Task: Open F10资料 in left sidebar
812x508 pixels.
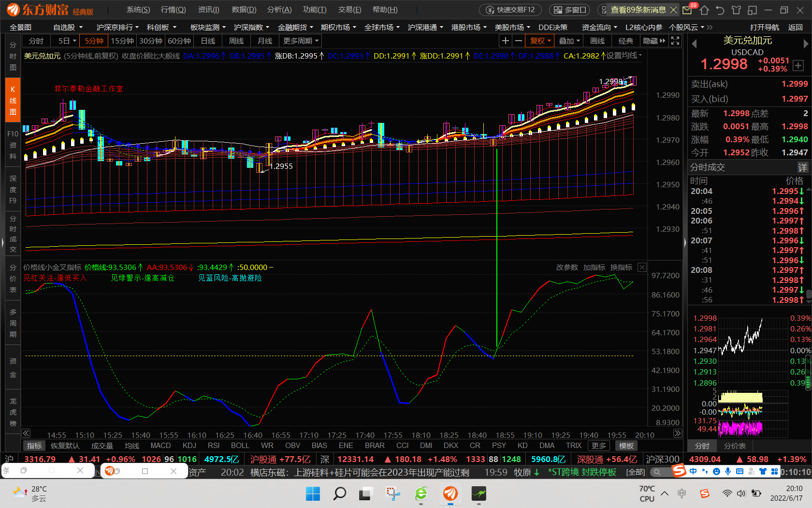Action: [13, 145]
